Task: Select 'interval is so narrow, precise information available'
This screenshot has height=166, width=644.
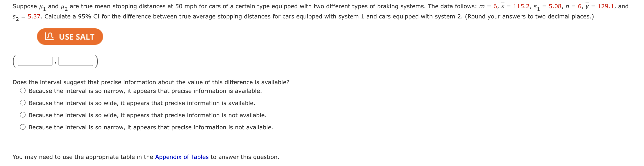Action: coord(23,91)
